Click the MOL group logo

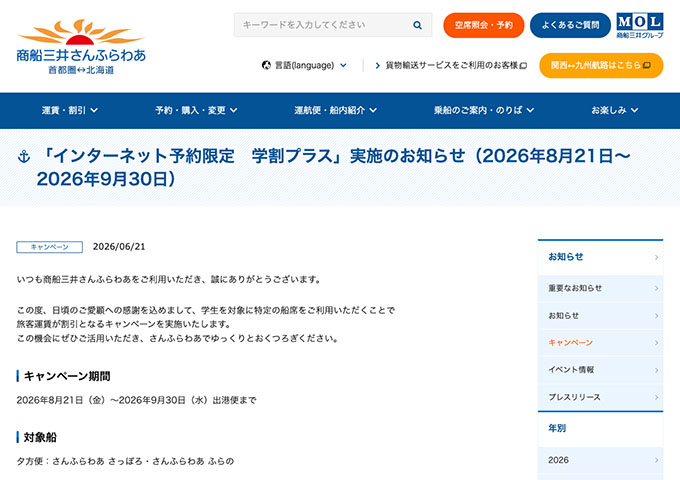click(x=640, y=25)
